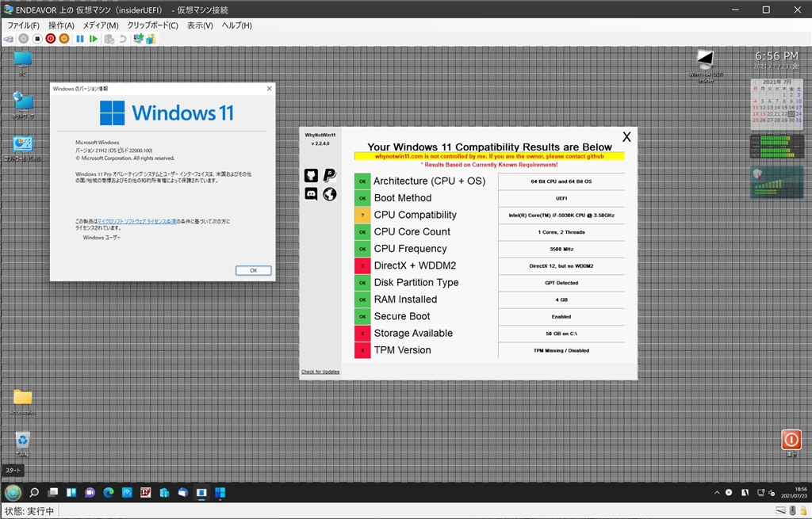
Task: Shut down the VM with the red power icon
Action: pyautogui.click(x=51, y=39)
